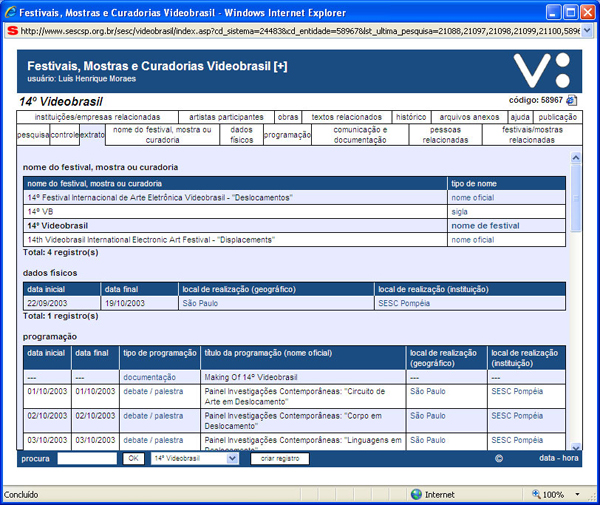600x505 pixels.
Task: Click the vertical scrollbar thumb
Action: click(x=576, y=198)
